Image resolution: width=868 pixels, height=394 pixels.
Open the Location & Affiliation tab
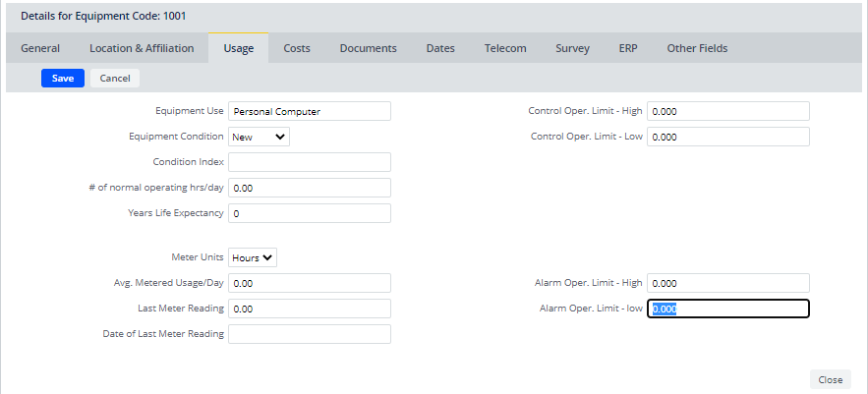point(142,48)
